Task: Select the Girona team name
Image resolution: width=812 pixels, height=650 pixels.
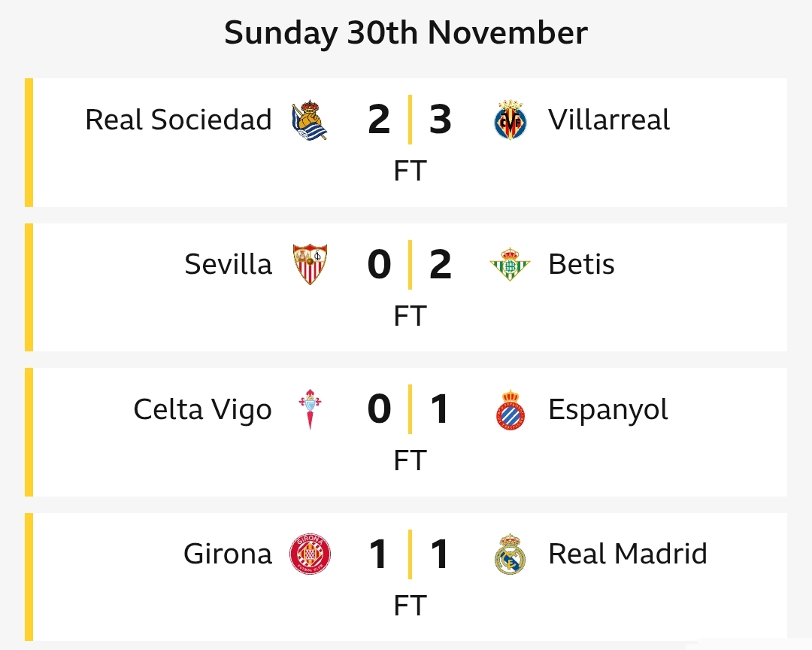Action: [x=227, y=554]
